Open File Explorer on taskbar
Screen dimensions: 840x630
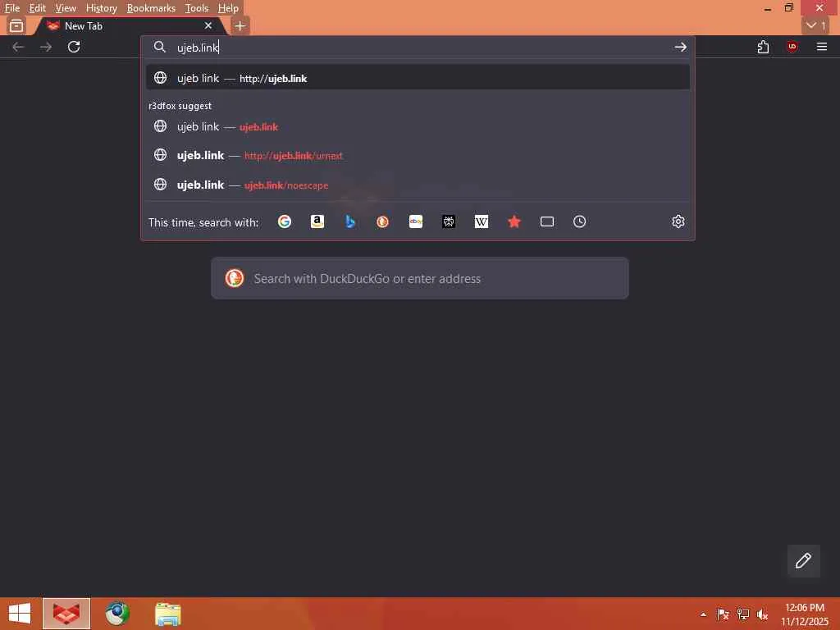(x=167, y=614)
